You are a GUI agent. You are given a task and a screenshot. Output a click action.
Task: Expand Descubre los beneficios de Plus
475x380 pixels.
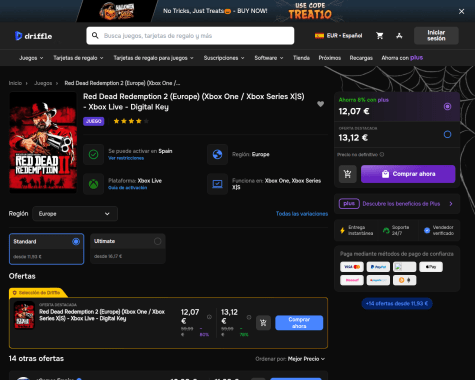coord(397,204)
